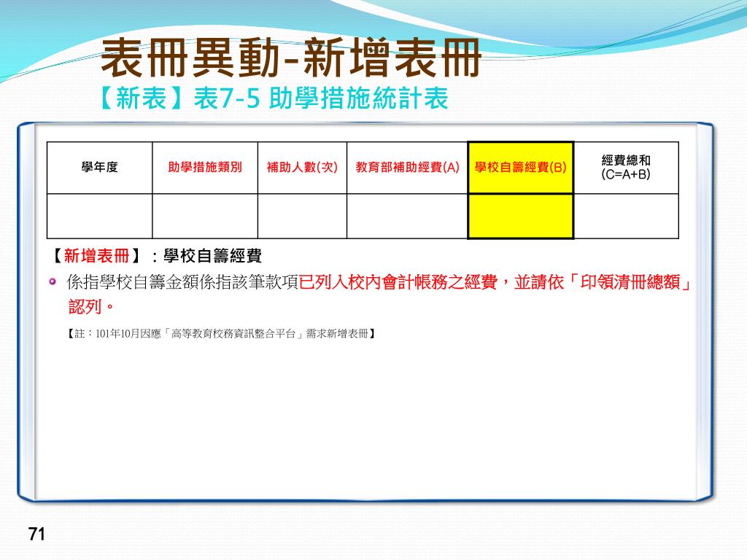747x560 pixels.
Task: Click the slide title 表冊異動-新增表冊
Action: (x=290, y=58)
